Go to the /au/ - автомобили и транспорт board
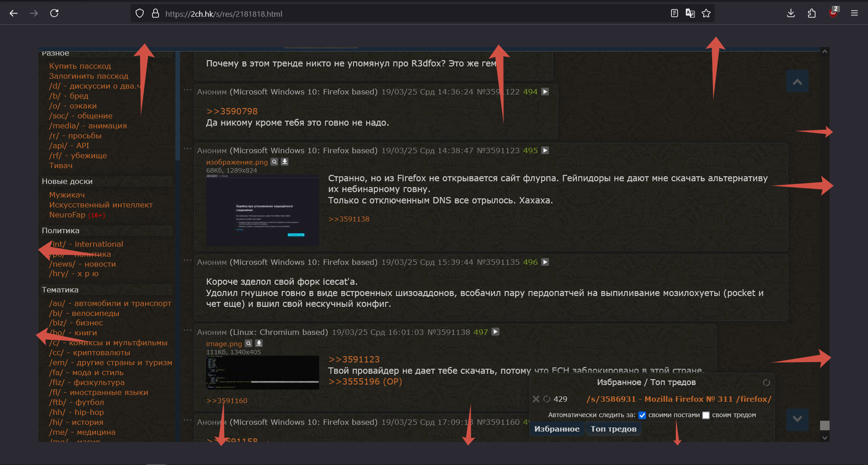This screenshot has height=465, width=868. click(110, 303)
